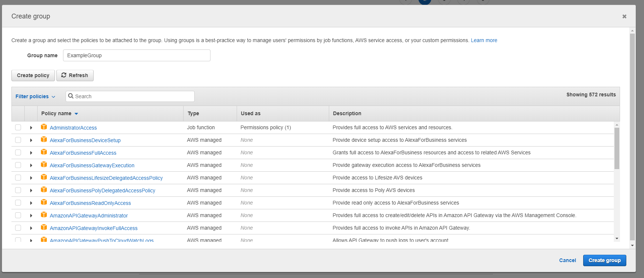Screen dimensions: 644x278
Task: Open the AlexaForBusinessDeviceSetup policy link
Action: tap(85, 140)
